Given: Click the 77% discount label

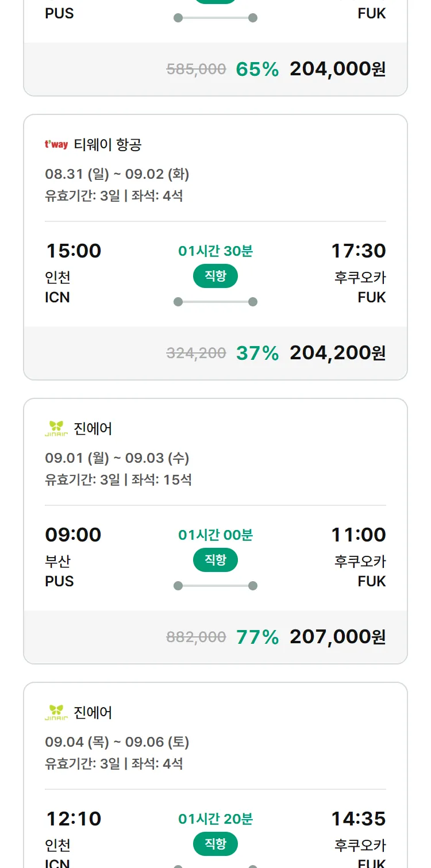Looking at the screenshot, I should [257, 637].
